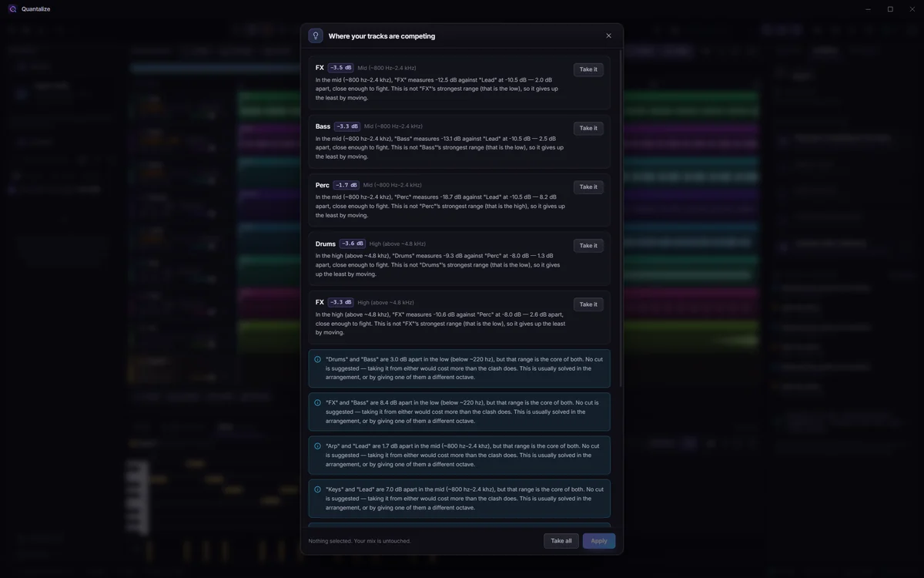The height and width of the screenshot is (578, 924).
Task: Click the Perc card title
Action: 323,185
